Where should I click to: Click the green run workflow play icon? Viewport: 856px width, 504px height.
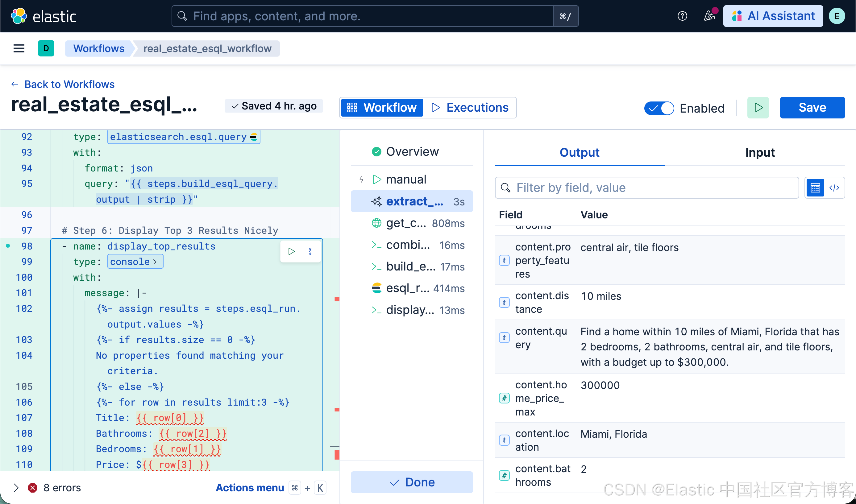coord(758,108)
